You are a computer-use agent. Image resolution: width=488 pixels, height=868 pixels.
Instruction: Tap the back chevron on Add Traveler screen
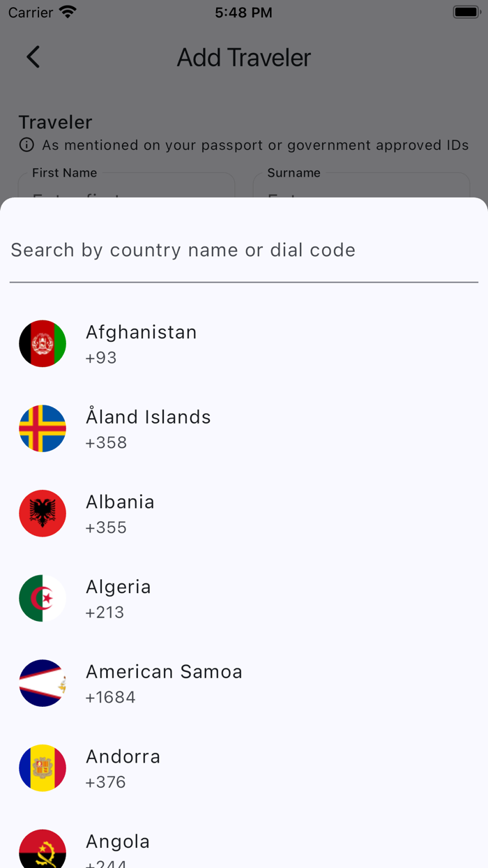coord(33,57)
